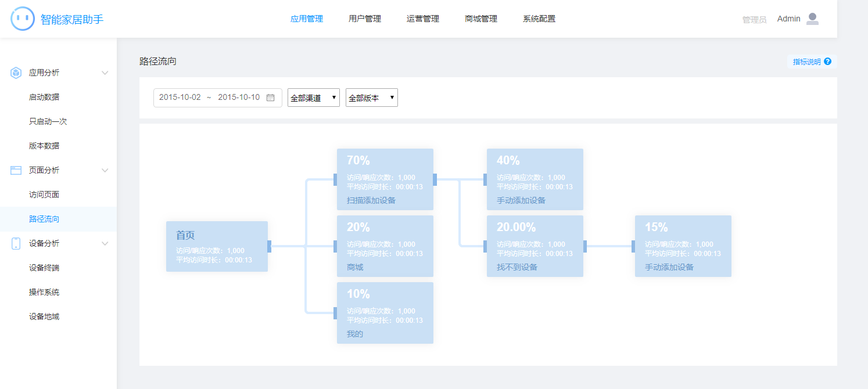The image size is (868, 389).
Task: Click the question mark help icon
Action: 827,62
